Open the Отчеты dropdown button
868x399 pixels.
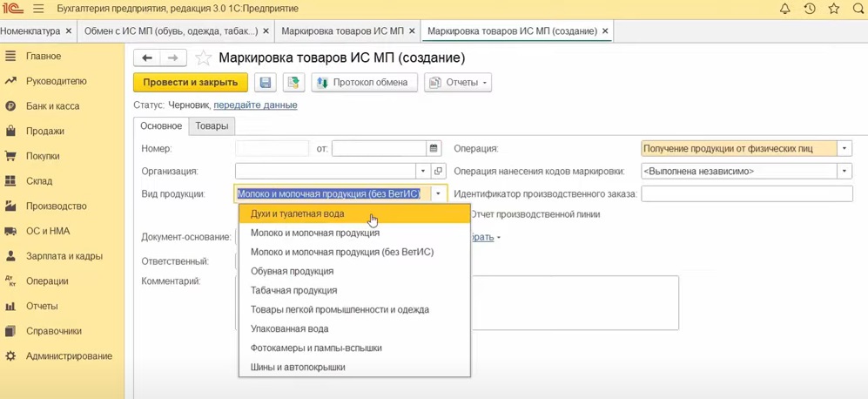458,83
